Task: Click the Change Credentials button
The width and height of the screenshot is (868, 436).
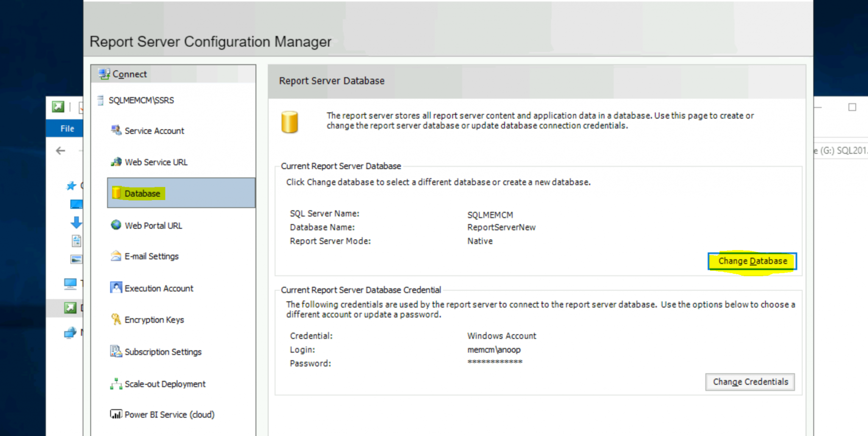Action: pyautogui.click(x=750, y=381)
